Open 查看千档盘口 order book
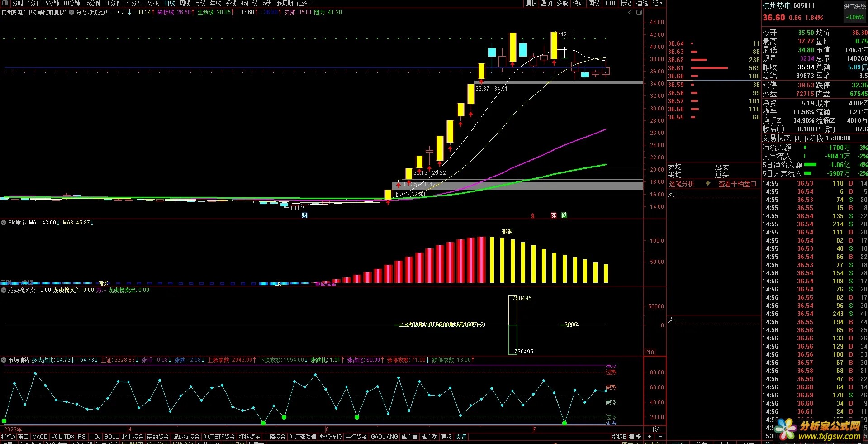Viewport: 868px width, 444px height. [x=737, y=184]
